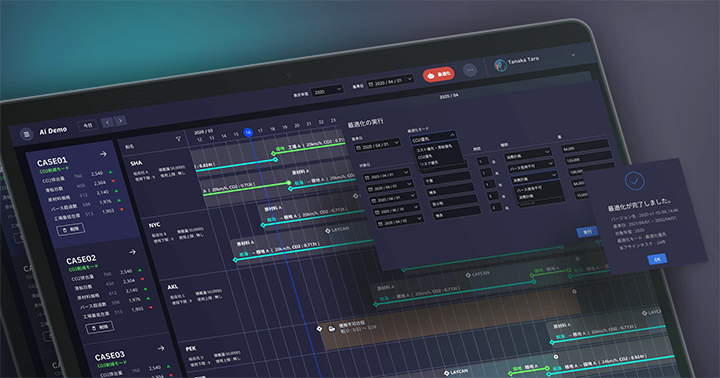Click the 2020 / 04 month header
This screenshot has height=378, width=720.
pos(449,96)
